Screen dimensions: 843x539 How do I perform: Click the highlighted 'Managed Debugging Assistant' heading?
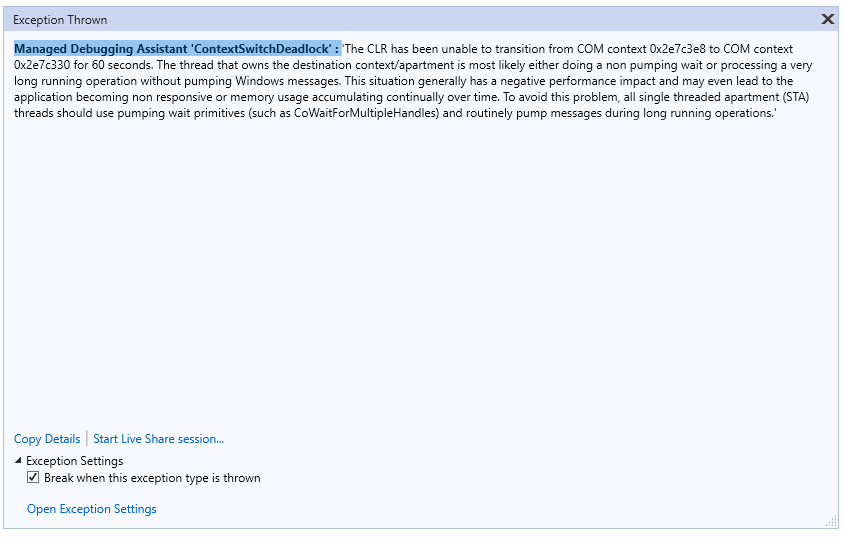tap(177, 49)
